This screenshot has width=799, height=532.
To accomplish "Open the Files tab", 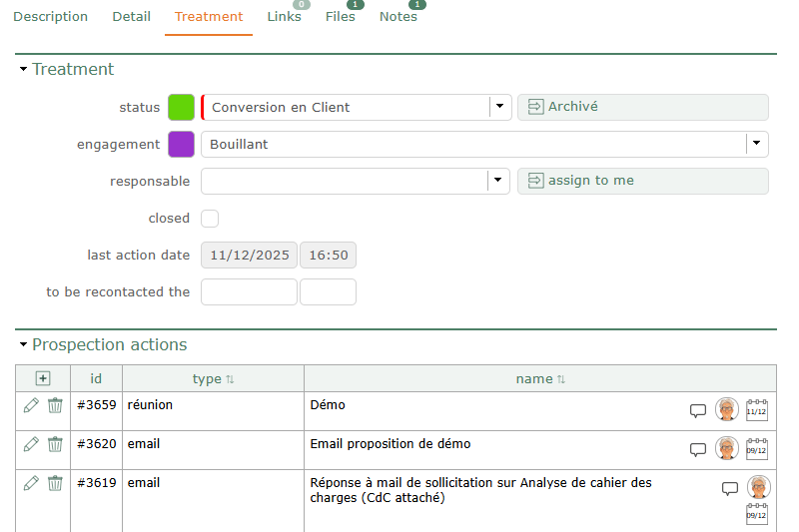I will coord(340,17).
